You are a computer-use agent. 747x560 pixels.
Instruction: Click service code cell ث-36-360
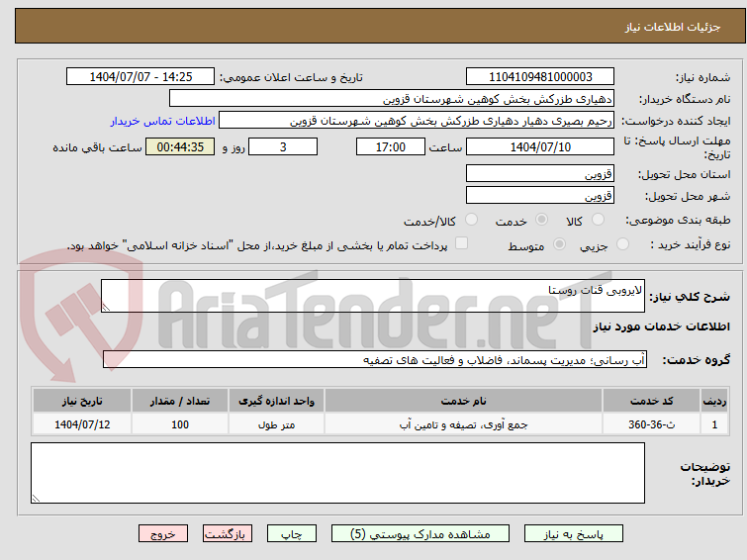point(651,424)
